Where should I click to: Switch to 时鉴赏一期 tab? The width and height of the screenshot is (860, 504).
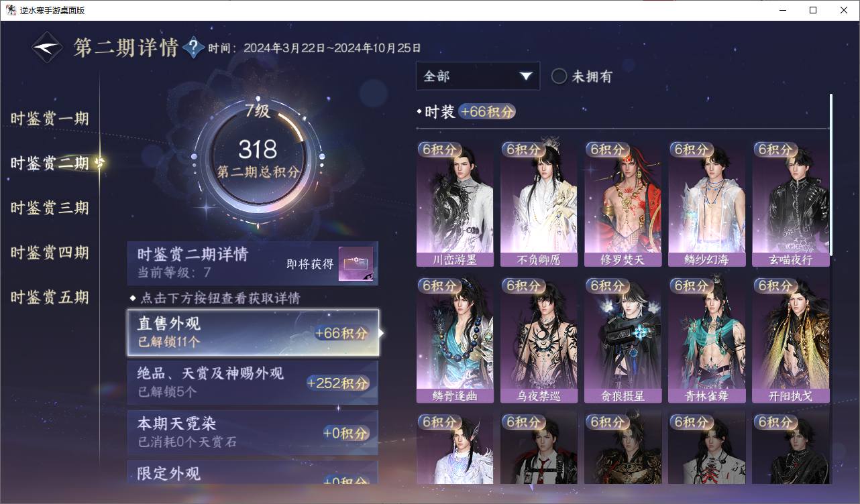[50, 119]
